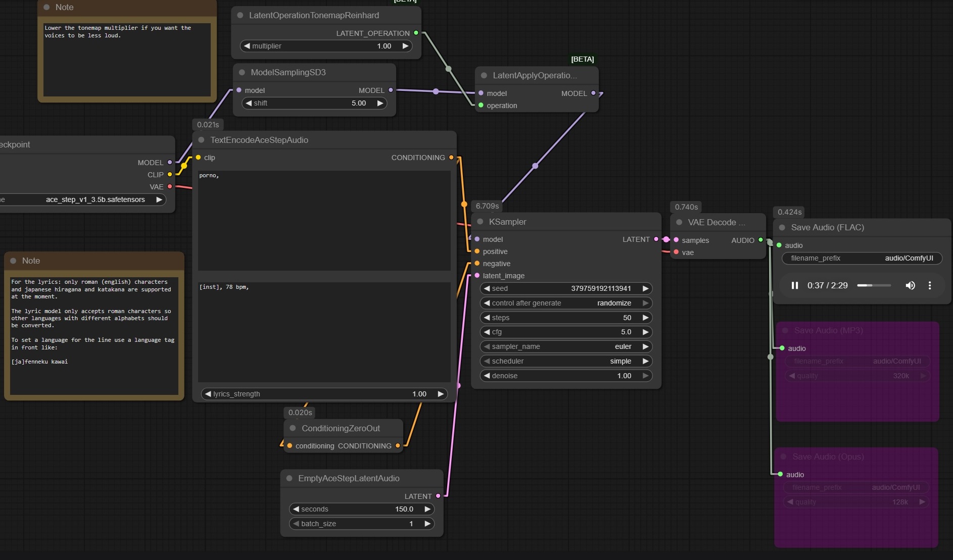Image resolution: width=953 pixels, height=560 pixels.
Task: Decrease the shift value in ModelSamplingSD3
Action: (249, 103)
